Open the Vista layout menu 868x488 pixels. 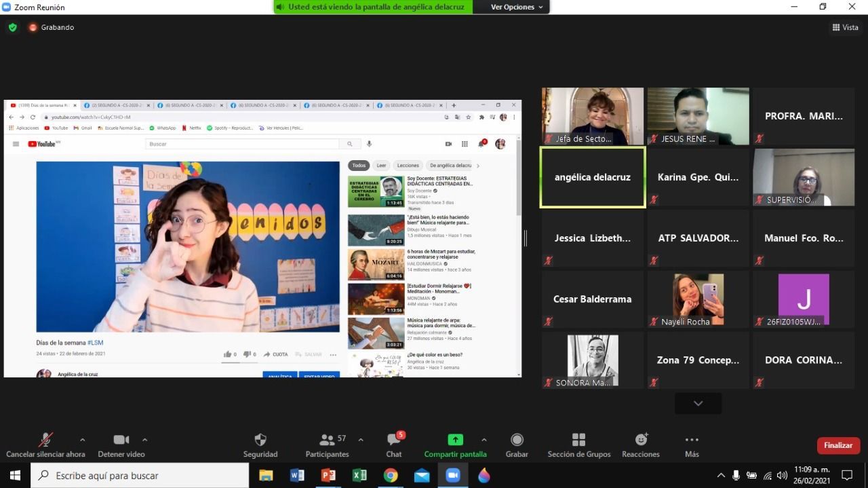tap(845, 27)
